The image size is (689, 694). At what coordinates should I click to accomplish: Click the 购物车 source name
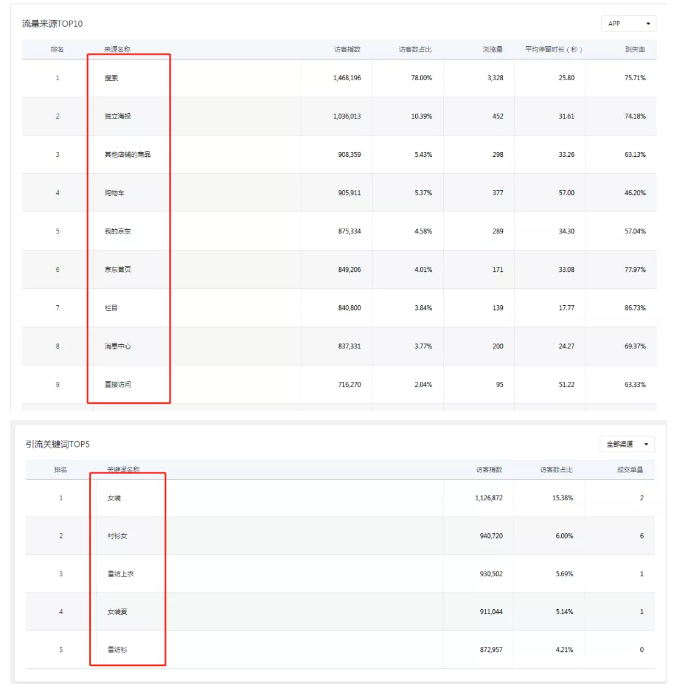coord(115,193)
